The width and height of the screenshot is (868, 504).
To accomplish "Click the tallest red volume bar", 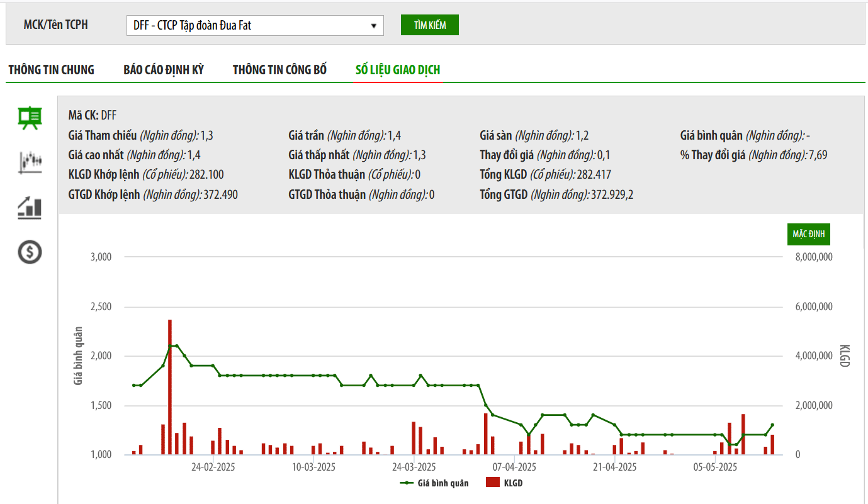I will (x=170, y=386).
